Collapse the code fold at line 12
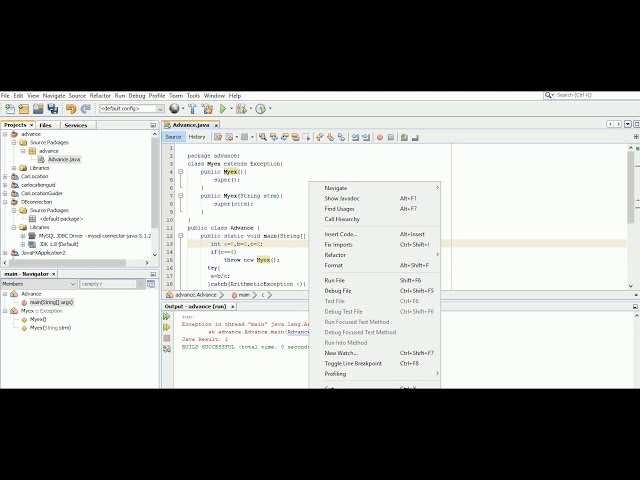640x480 pixels. (x=180, y=236)
